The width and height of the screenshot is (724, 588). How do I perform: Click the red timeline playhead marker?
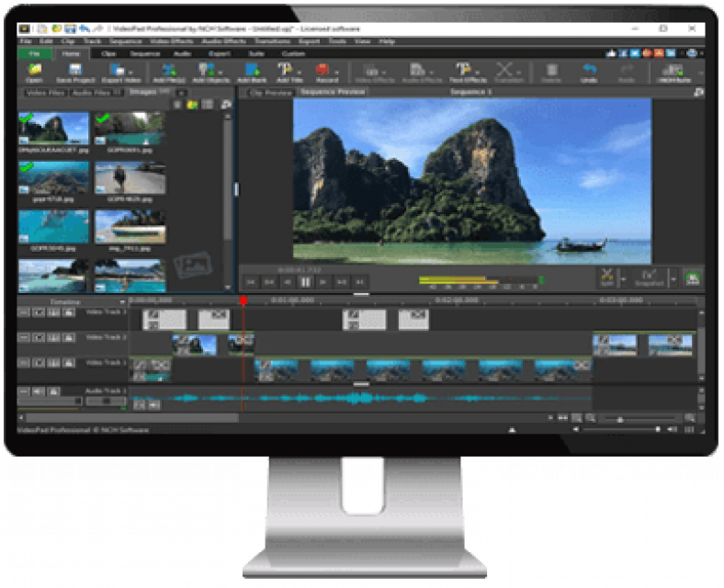[x=243, y=300]
